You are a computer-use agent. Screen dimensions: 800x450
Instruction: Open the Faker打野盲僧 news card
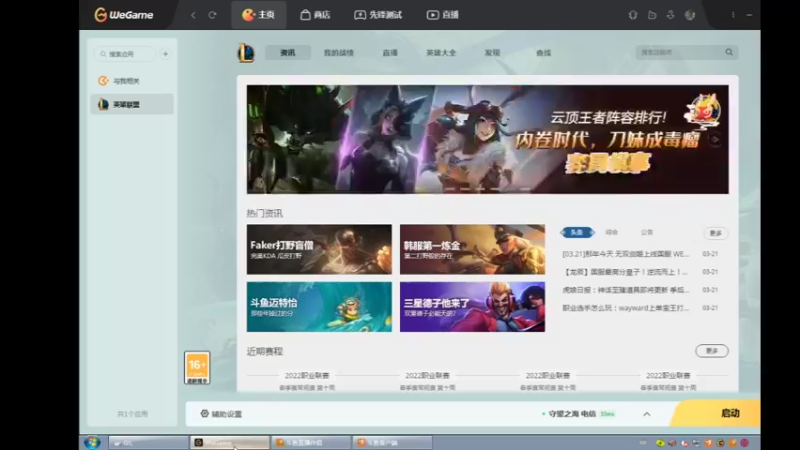click(x=319, y=249)
